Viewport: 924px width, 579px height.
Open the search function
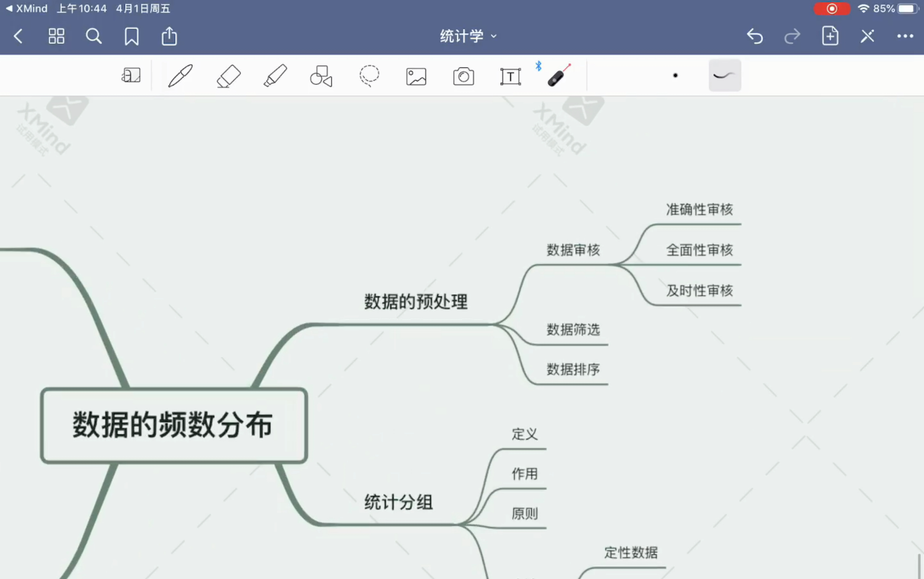[x=93, y=36]
